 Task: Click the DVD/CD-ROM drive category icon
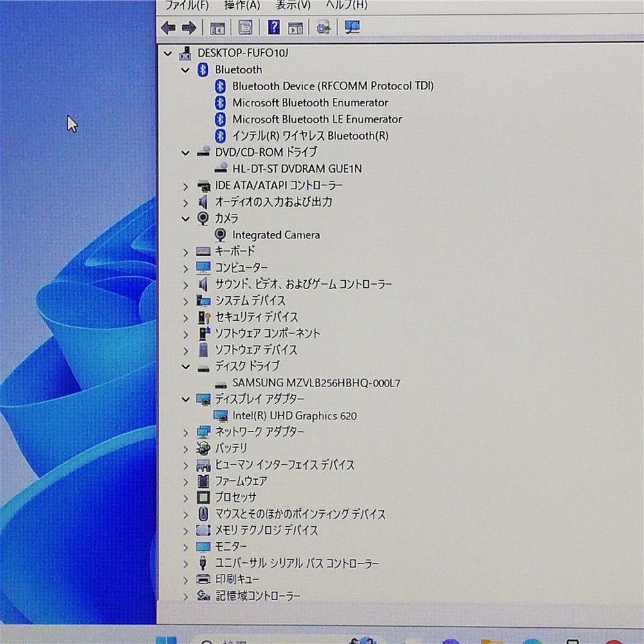click(204, 152)
